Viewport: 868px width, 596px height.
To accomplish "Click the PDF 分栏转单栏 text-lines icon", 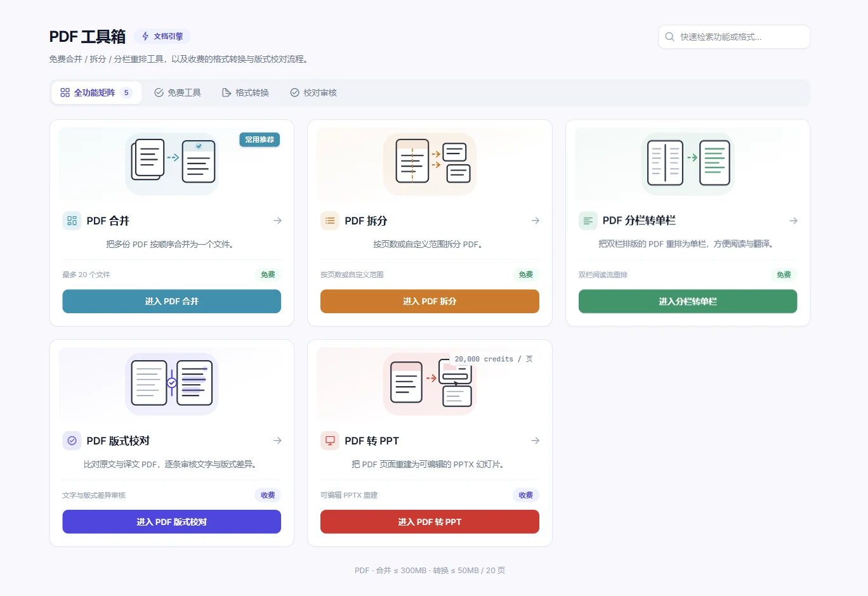I will click(588, 221).
